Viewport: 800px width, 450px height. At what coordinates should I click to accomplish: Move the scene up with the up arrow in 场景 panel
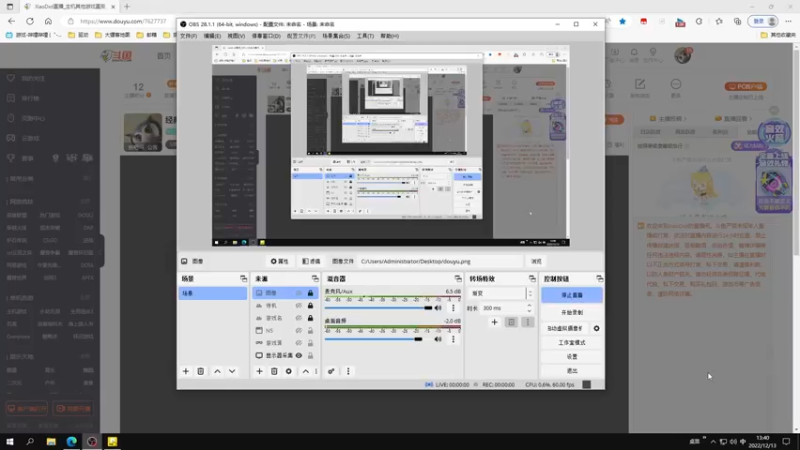(217, 371)
